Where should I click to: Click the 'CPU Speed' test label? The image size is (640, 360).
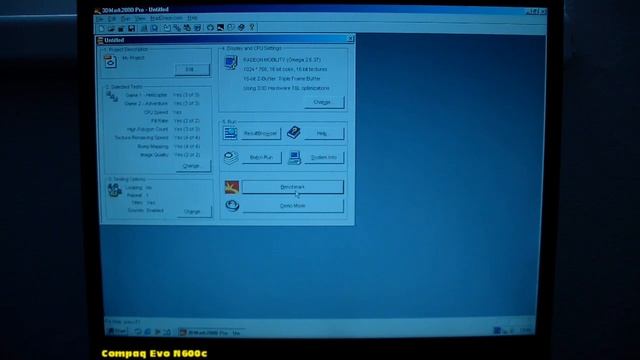tap(156, 112)
